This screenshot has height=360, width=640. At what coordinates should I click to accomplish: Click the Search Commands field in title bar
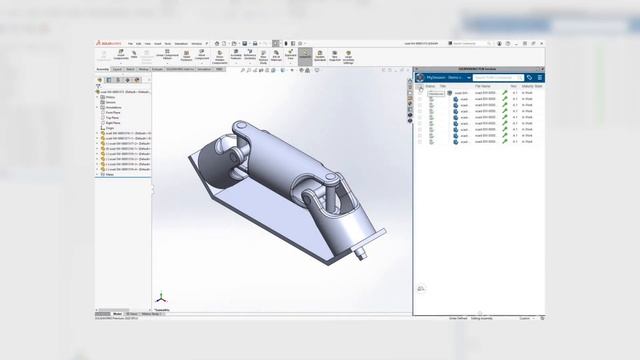point(470,44)
